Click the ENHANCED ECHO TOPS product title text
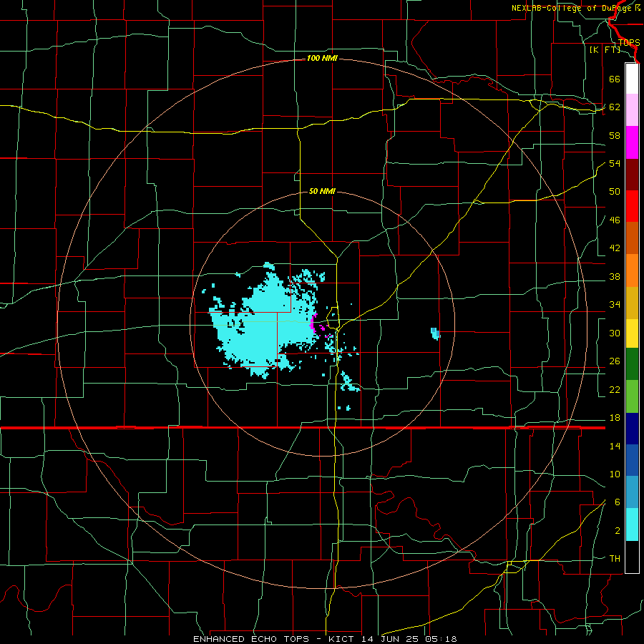Screen dimensions: 644x644 [x=250, y=639]
